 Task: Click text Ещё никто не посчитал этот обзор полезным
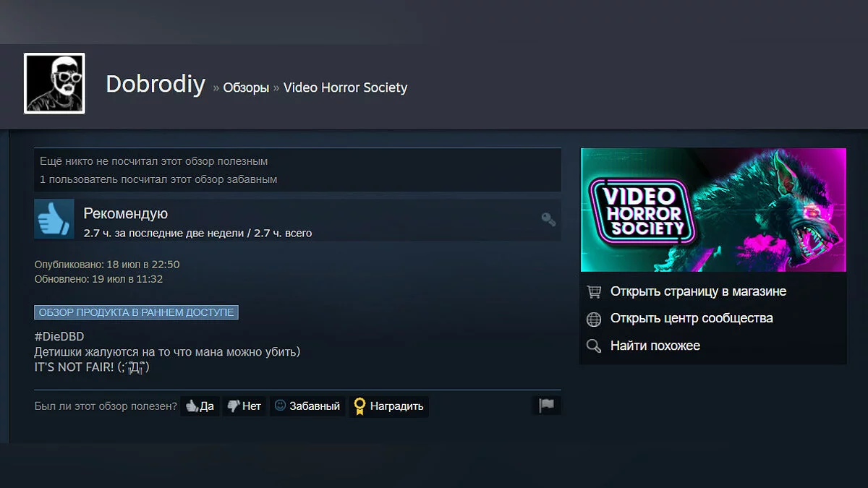[x=154, y=161]
